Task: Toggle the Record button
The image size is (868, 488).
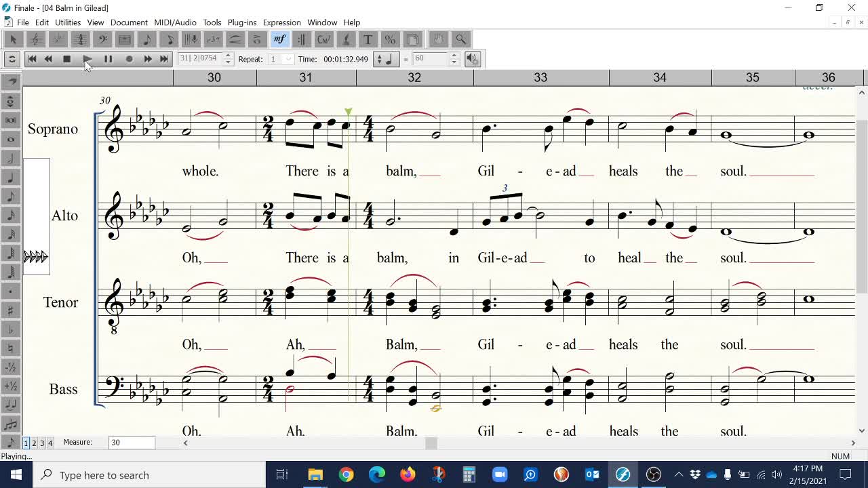Action: [129, 59]
